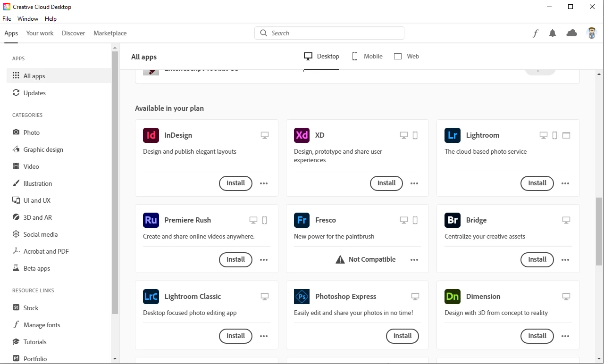Switch to the Marketplace tab
Image resolution: width=604 pixels, height=364 pixels.
coord(110,33)
